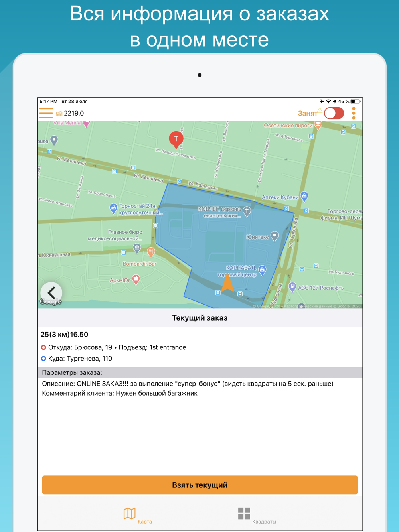399x532 pixels.
Task: Toggle the Занят busy status switch
Action: click(x=334, y=113)
